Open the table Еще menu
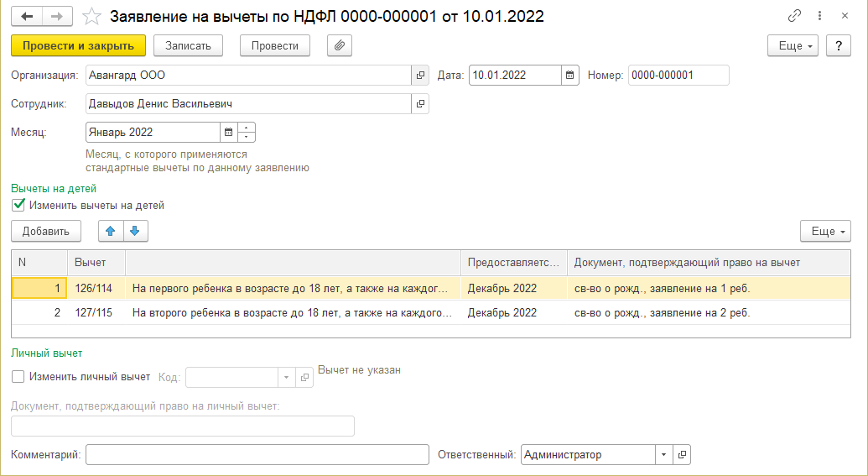868x476 pixels. tap(825, 230)
